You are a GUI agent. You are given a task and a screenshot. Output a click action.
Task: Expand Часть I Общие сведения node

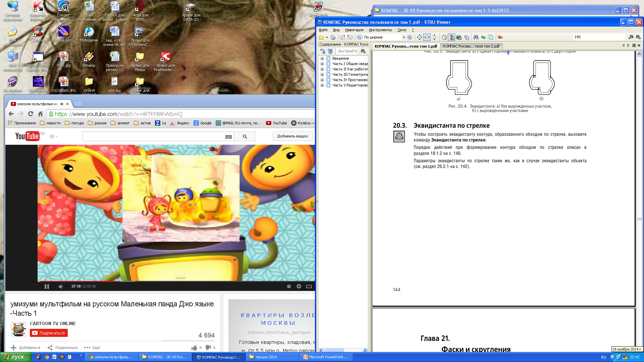point(322,64)
